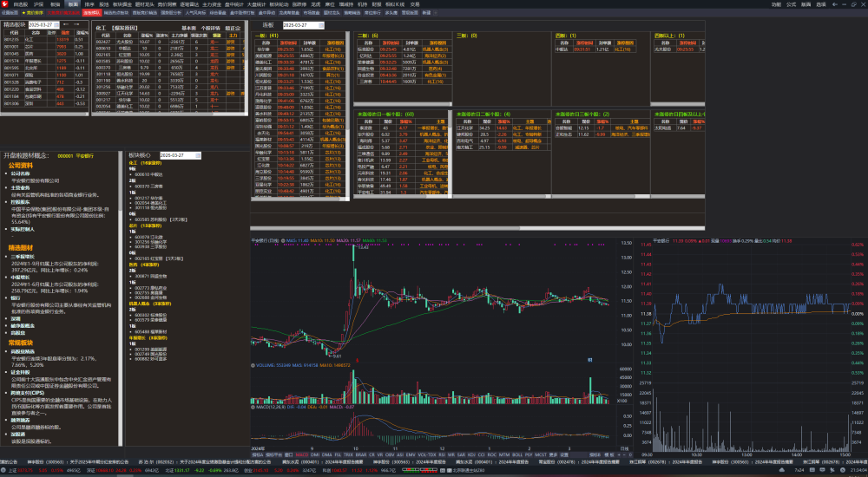Image resolution: width=868 pixels, height=477 pixels.
Task: Click the vertical scrollbar of 一板 list
Action: point(348,114)
